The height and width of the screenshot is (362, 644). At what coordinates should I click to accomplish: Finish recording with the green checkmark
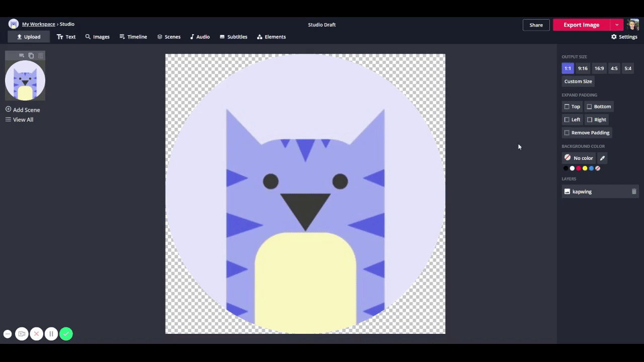click(66, 334)
